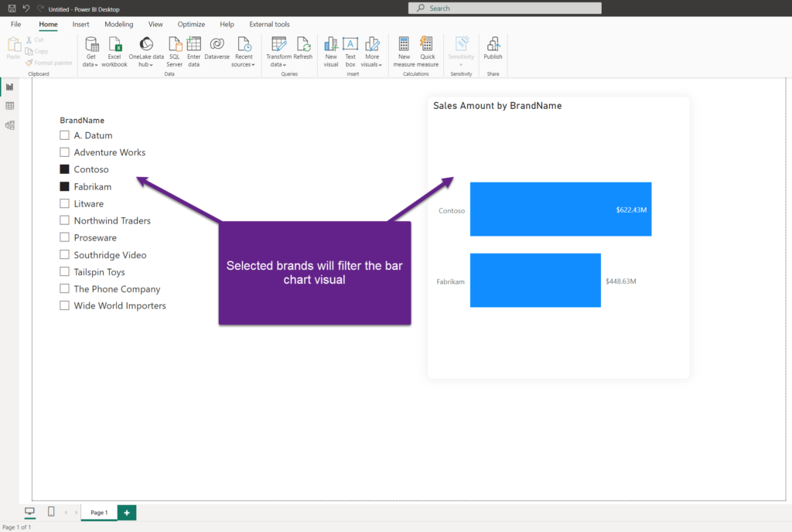Open the Optimize ribbon tab
This screenshot has height=532, width=792.
[x=191, y=24]
